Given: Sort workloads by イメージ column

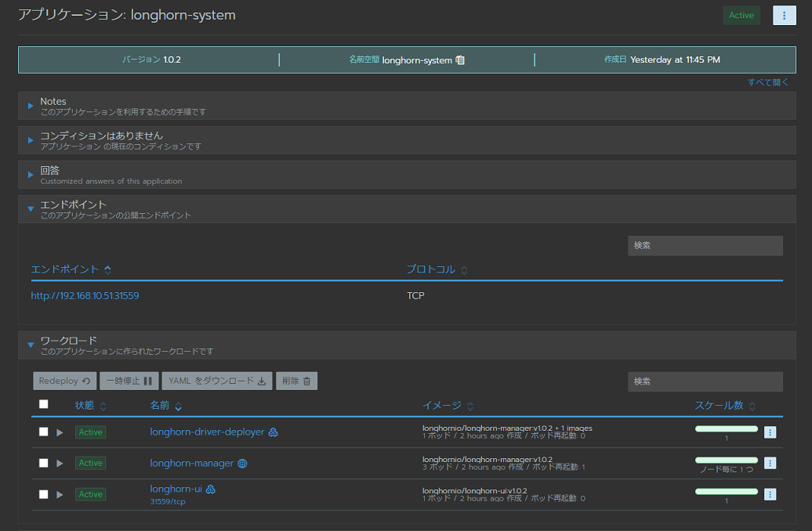Looking at the screenshot, I should pos(448,405).
